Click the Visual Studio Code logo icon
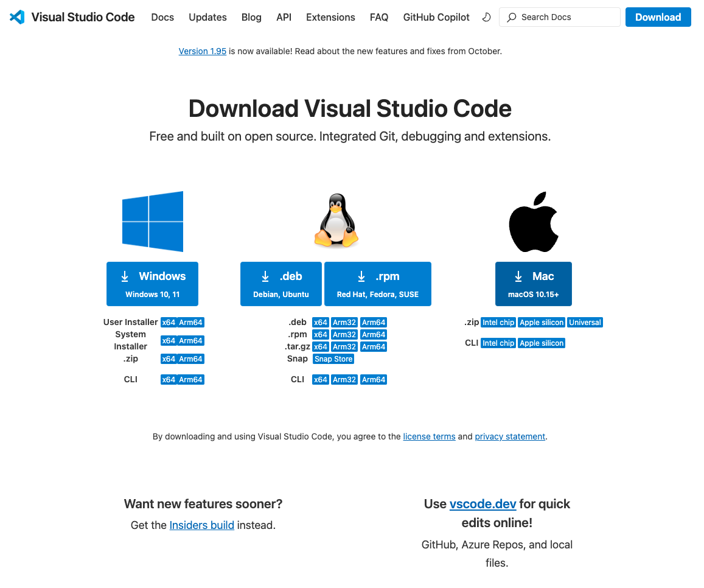 [17, 17]
